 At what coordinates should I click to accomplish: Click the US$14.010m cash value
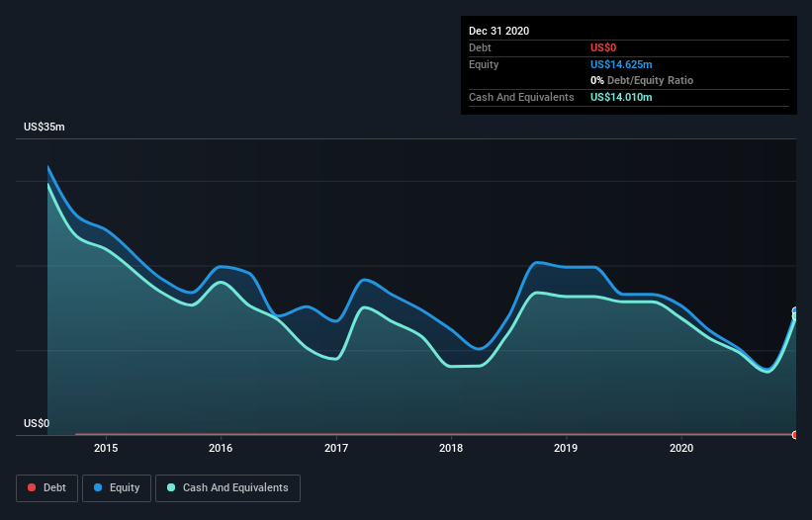pyautogui.click(x=621, y=97)
